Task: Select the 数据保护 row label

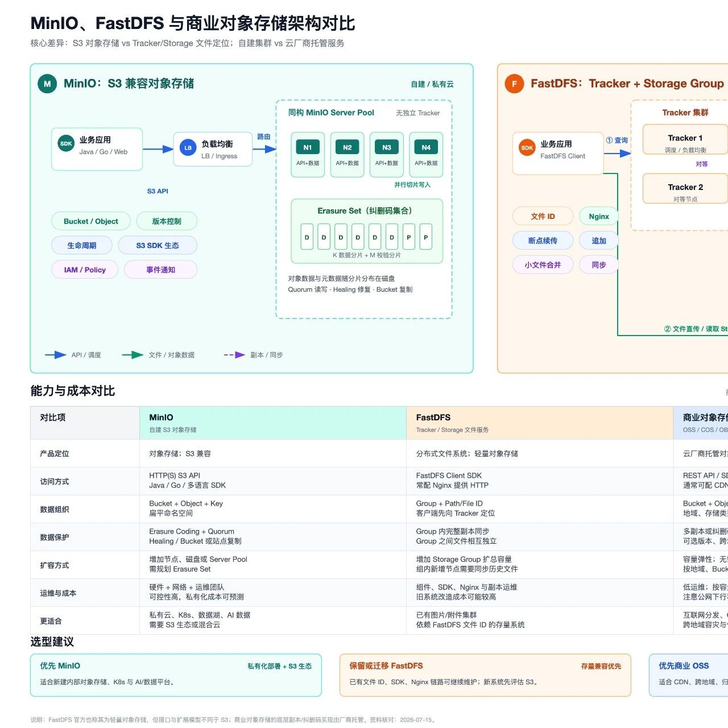Action: [x=55, y=537]
